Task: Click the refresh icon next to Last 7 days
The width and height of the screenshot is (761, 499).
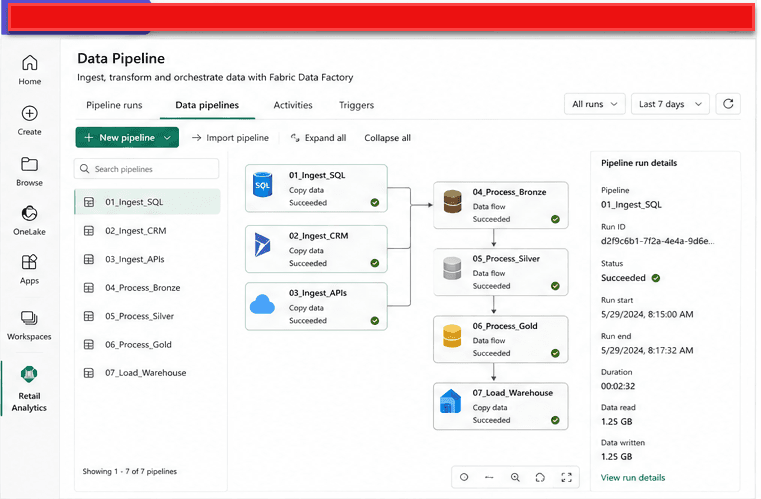Action: (x=728, y=104)
